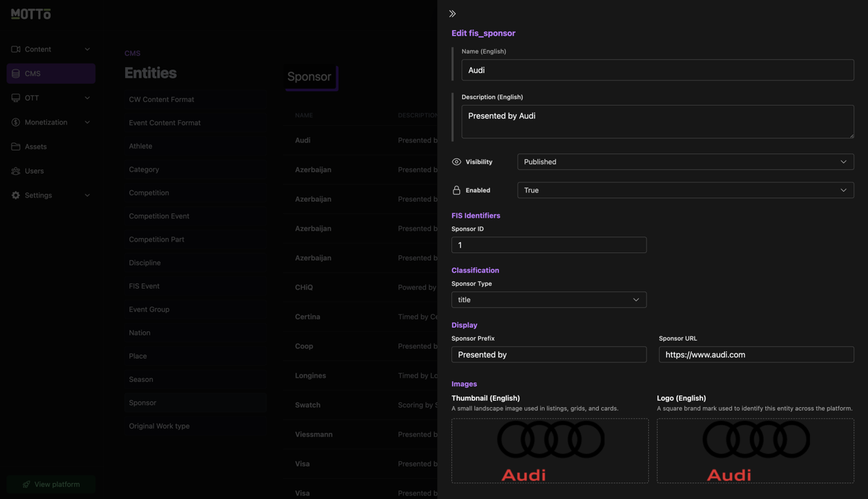Image resolution: width=868 pixels, height=499 pixels.
Task: Expand the Settings menu chevron
Action: 88,195
